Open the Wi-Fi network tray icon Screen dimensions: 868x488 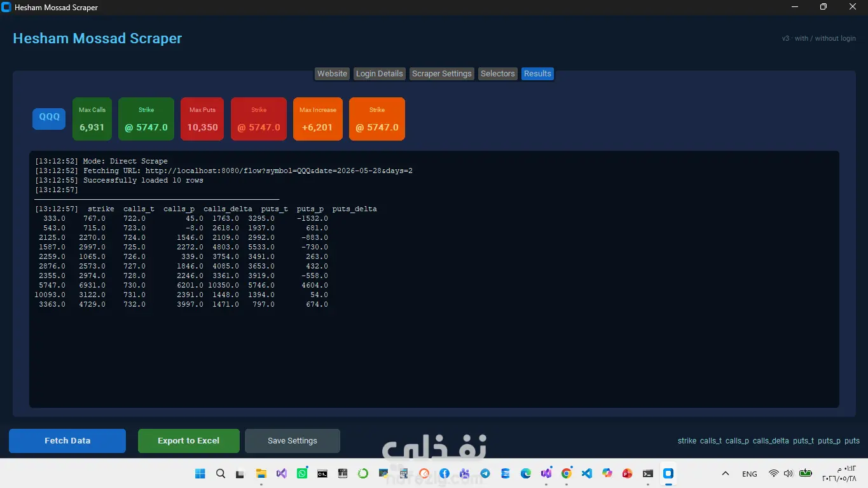click(x=774, y=473)
